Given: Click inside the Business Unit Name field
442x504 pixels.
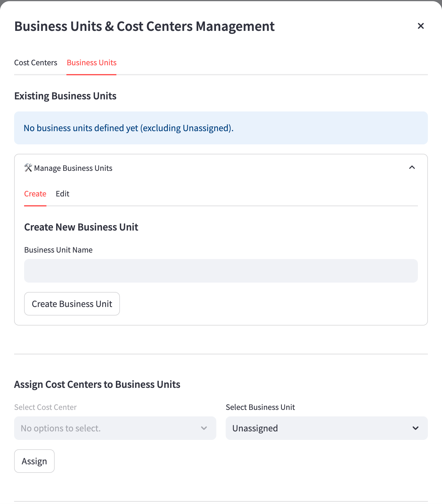Looking at the screenshot, I should 221,271.
